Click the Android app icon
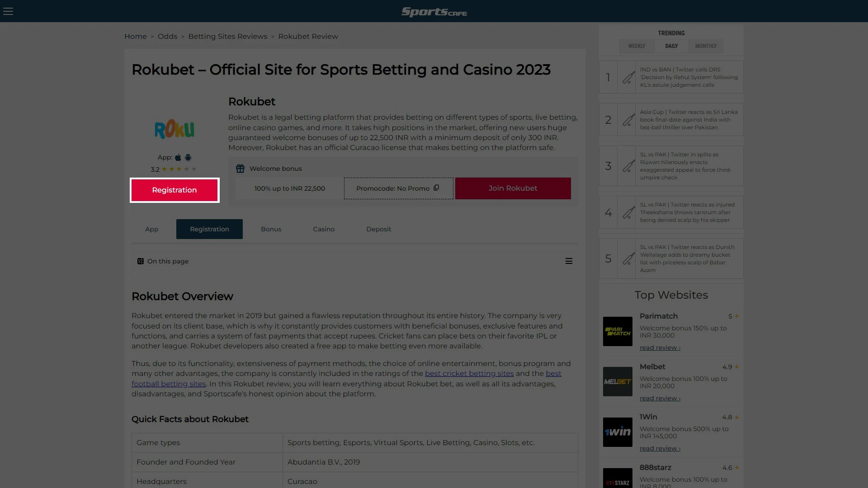Screen dimensions: 868x488 [188, 158]
